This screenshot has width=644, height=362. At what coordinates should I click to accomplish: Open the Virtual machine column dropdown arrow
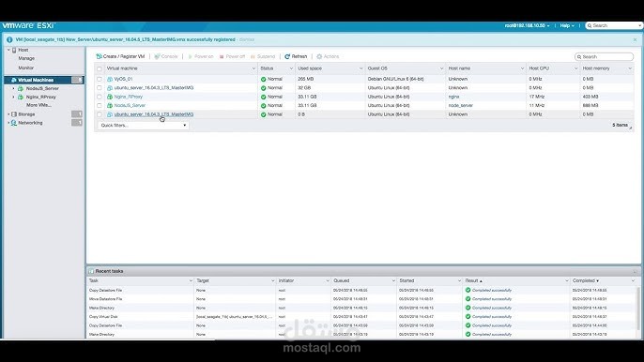click(253, 68)
